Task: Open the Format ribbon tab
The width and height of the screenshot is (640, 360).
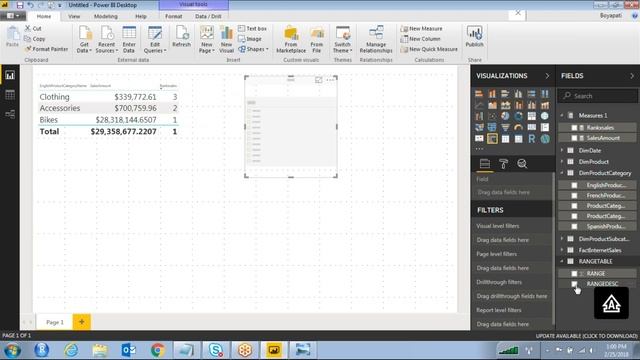Action: coord(173,16)
